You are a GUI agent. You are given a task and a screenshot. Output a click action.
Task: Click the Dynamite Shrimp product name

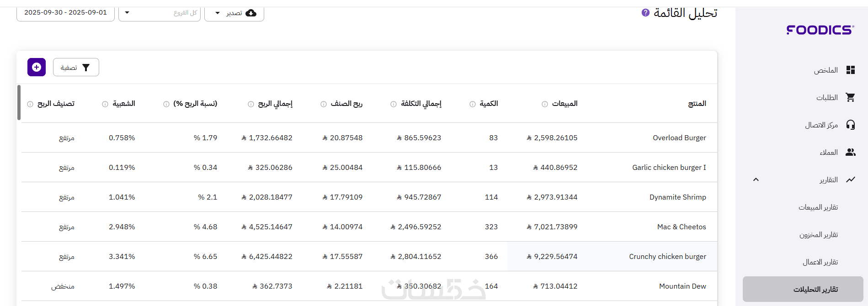click(x=678, y=197)
